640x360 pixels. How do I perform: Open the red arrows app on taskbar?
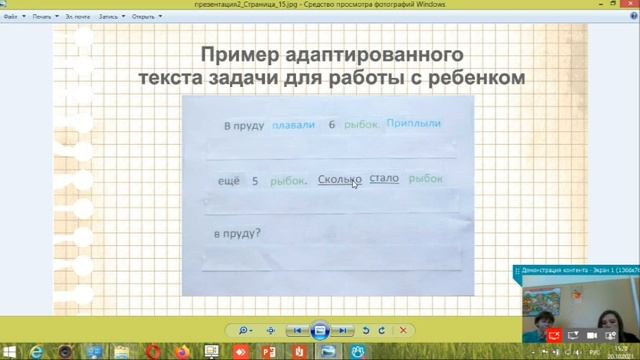(240, 352)
